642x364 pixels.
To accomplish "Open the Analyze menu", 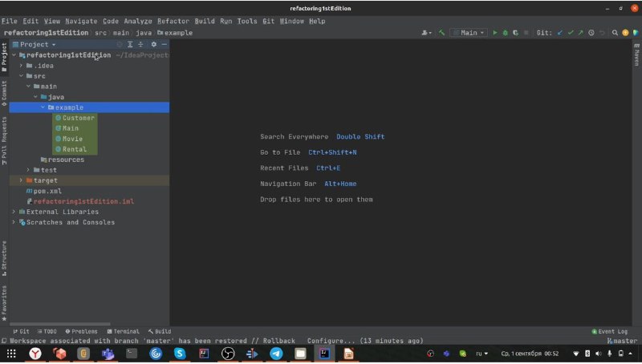I will tap(137, 21).
